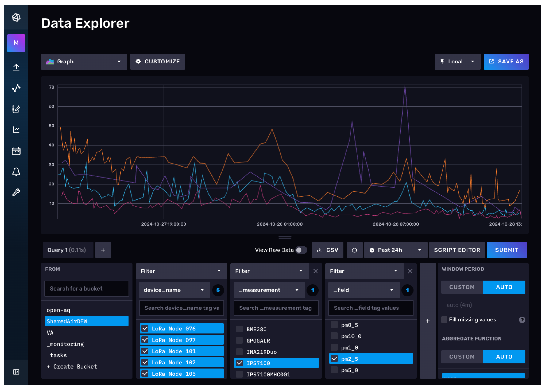Open Alerts bell icon in sidebar
This screenshot has width=547, height=392.
(16, 172)
